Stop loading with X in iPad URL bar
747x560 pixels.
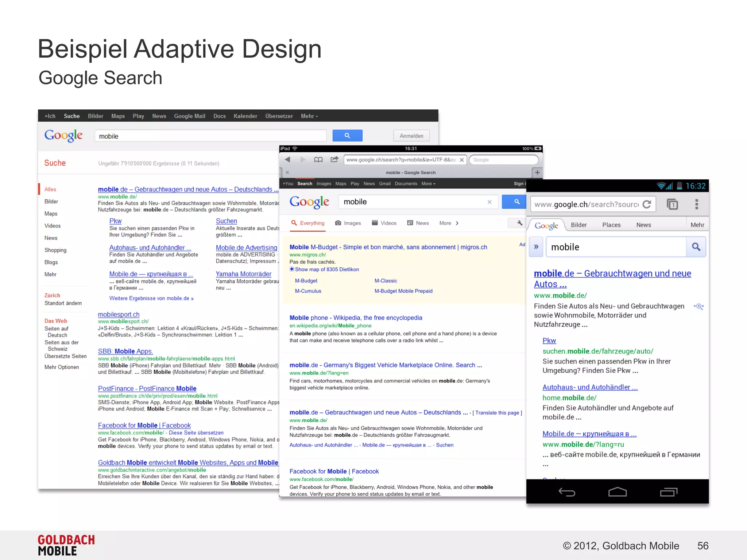click(x=462, y=160)
